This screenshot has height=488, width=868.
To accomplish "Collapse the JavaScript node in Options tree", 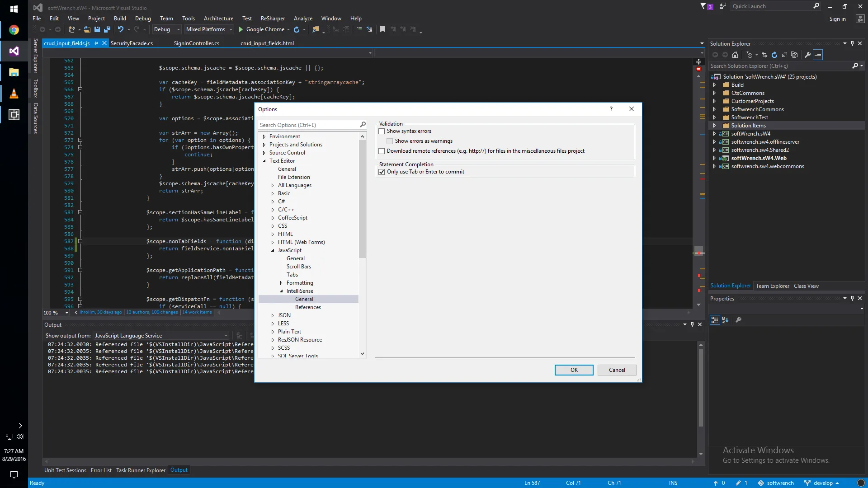I will [273, 250].
